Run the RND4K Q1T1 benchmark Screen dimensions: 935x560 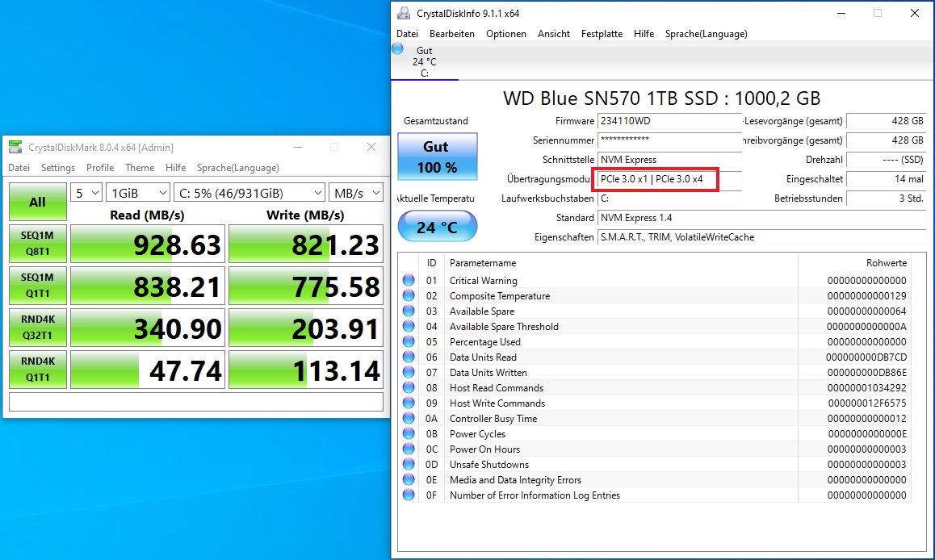click(38, 370)
